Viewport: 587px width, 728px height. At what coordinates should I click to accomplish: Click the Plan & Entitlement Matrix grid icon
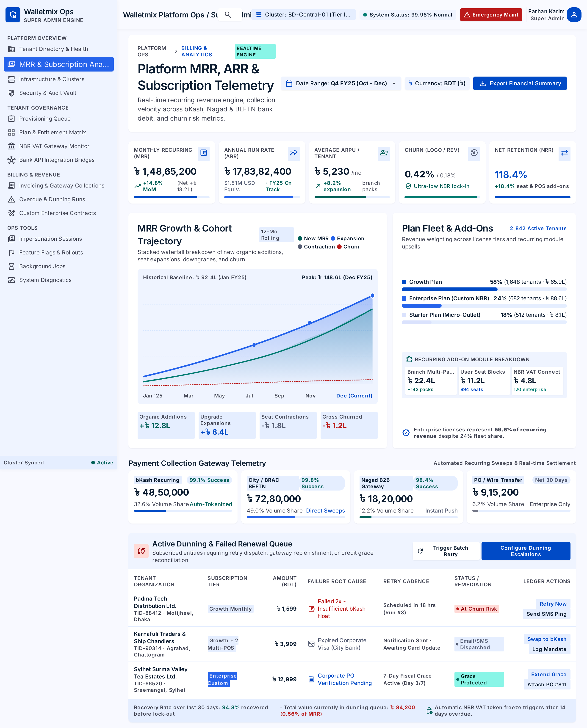coord(11,132)
